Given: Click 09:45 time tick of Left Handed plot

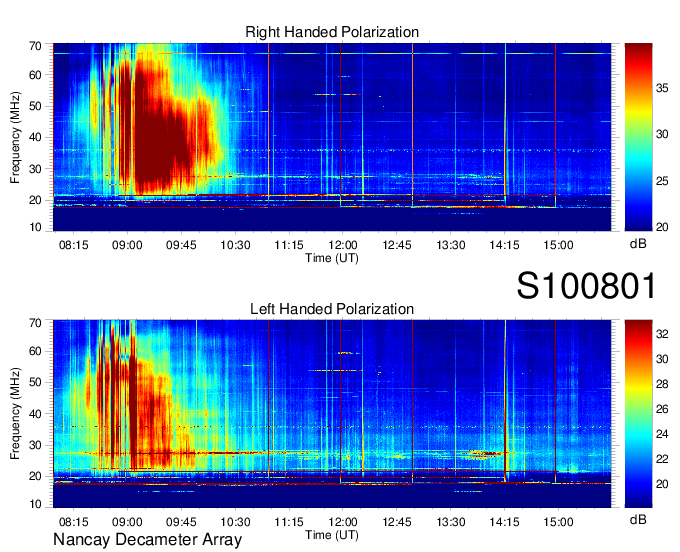Looking at the screenshot, I should tap(181, 522).
